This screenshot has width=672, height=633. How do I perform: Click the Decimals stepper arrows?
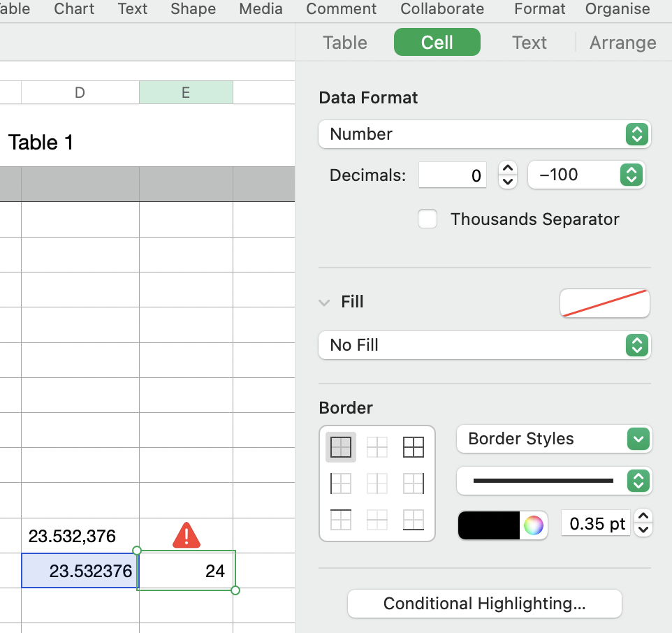(509, 175)
